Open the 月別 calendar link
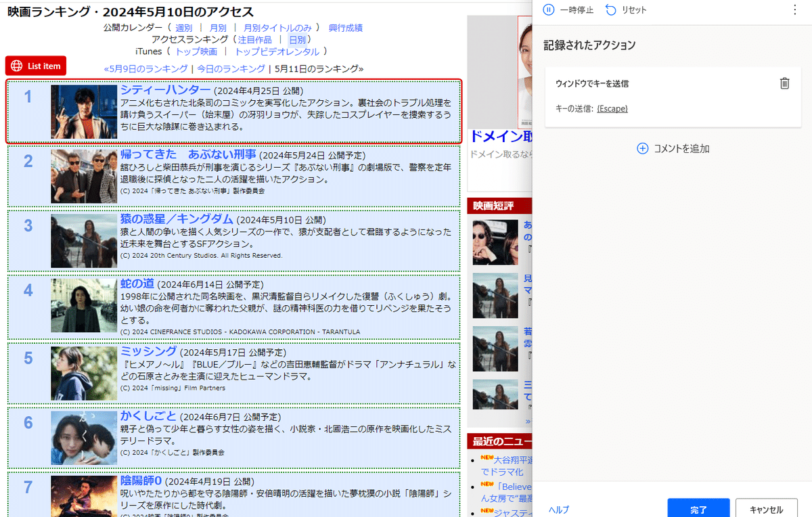The height and width of the screenshot is (517, 812). point(218,28)
